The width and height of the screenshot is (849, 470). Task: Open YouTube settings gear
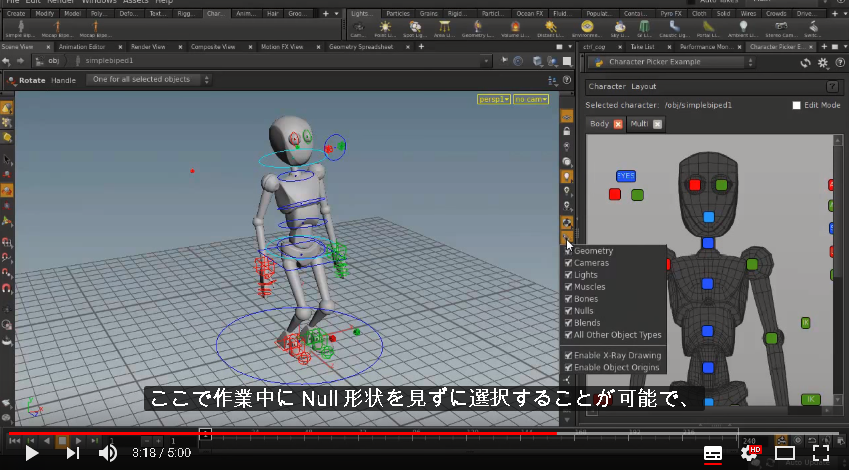click(x=750, y=453)
